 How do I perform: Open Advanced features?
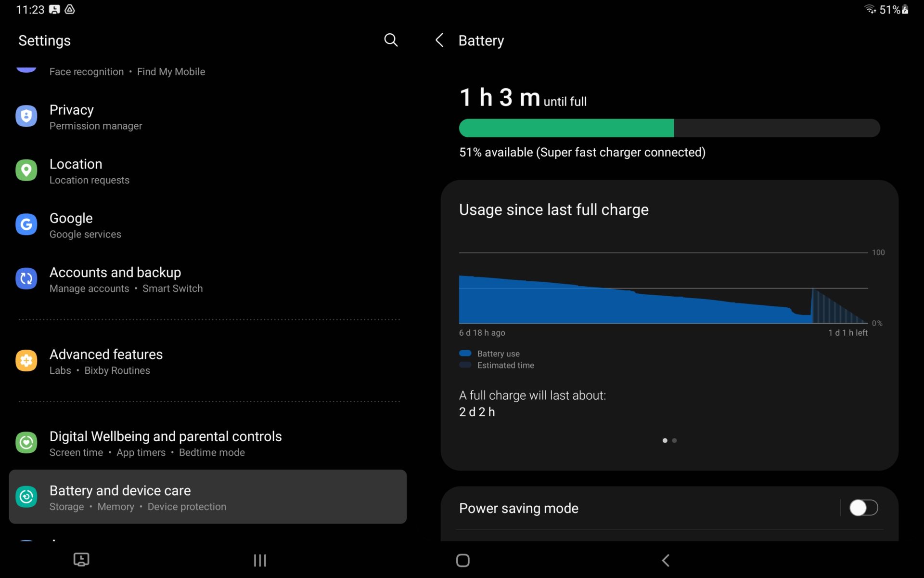coord(208,361)
